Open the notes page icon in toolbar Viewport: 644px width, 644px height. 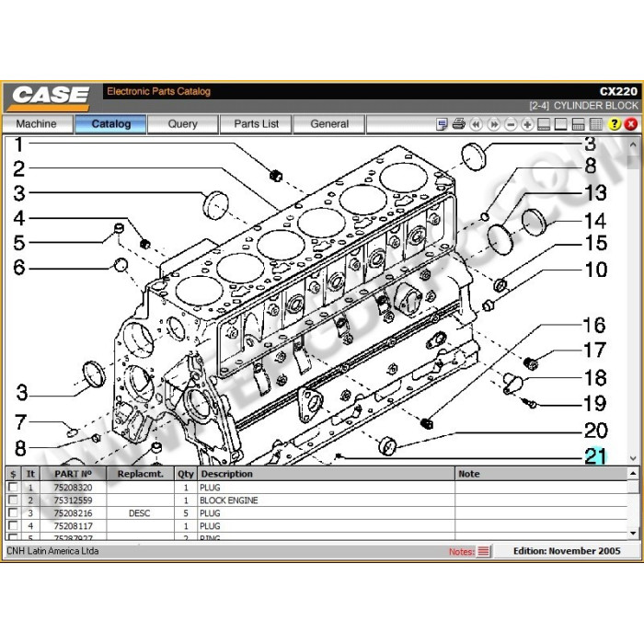pos(442,124)
